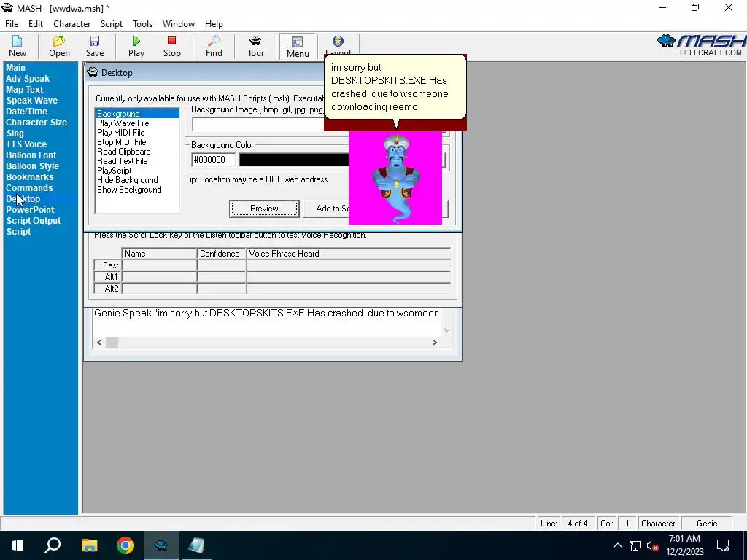Open taskbar search
The image size is (747, 560).
coord(53,545)
